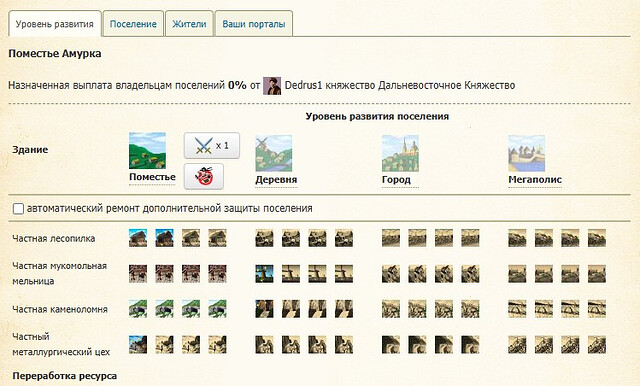Select first quarry icon in Деревня group
This screenshot has height=386, width=640.
point(264,309)
